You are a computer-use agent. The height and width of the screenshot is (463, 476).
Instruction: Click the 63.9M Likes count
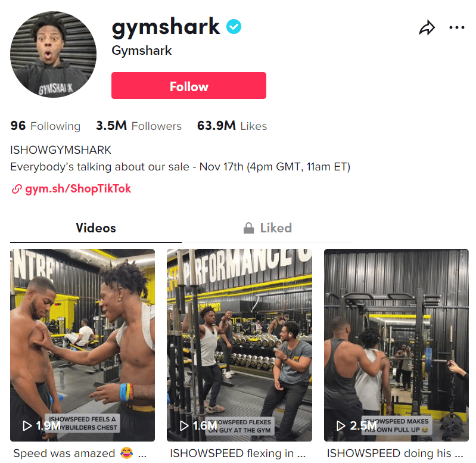[x=232, y=126]
